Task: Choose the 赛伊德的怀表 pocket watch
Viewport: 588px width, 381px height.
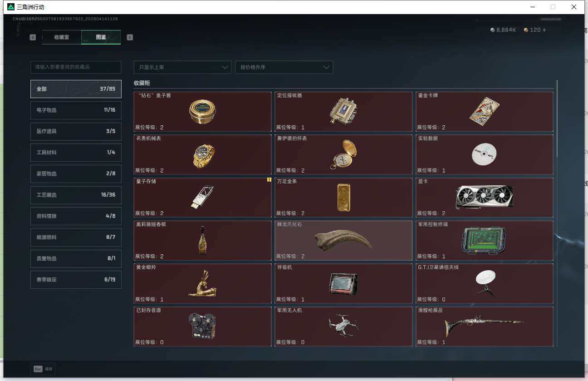Action: point(343,154)
